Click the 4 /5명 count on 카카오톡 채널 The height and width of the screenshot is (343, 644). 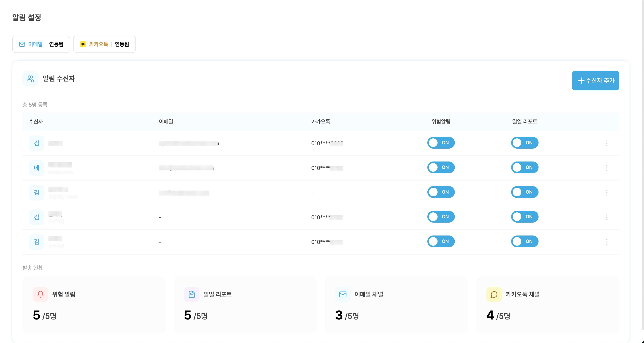(x=498, y=315)
